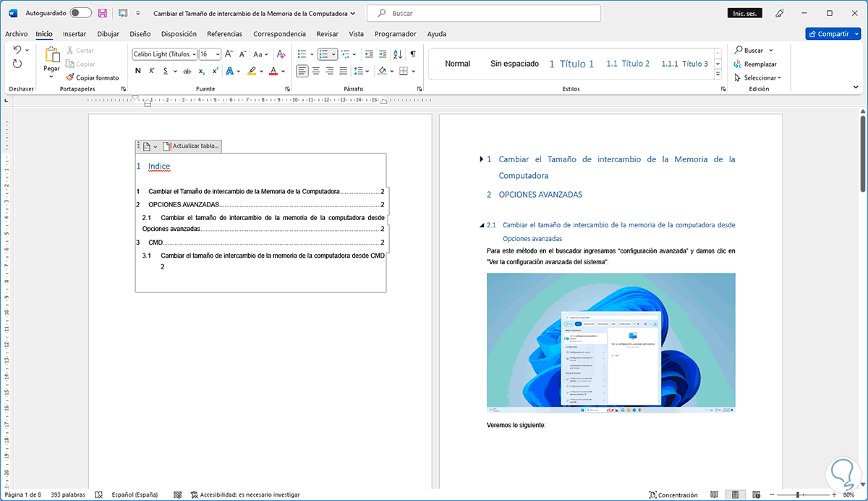Screen dimensions: 868x501
Task: Click the zoom slider in status bar
Action: (799, 494)
